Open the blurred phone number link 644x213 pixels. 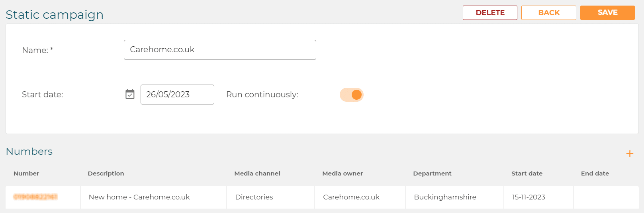(x=35, y=197)
